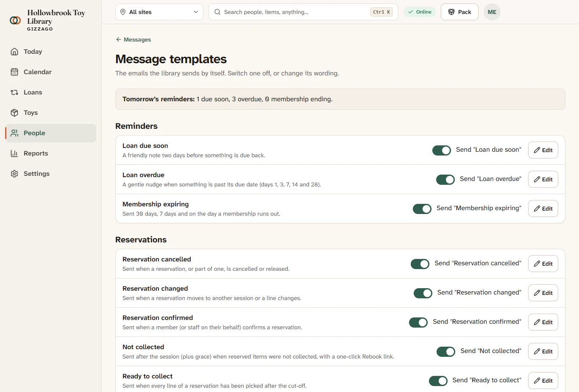Click the Toys box icon

click(14, 113)
